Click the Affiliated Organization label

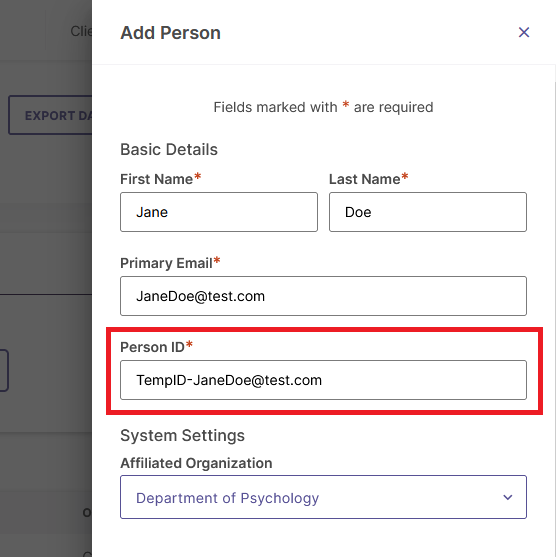(196, 463)
